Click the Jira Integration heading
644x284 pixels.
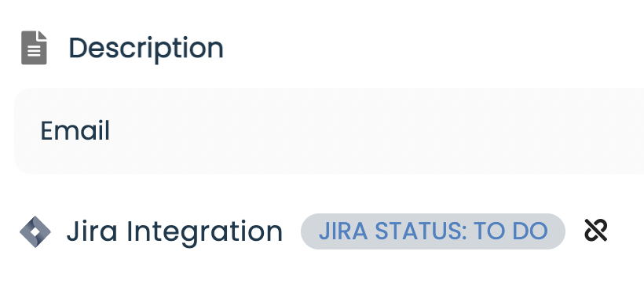174,231
